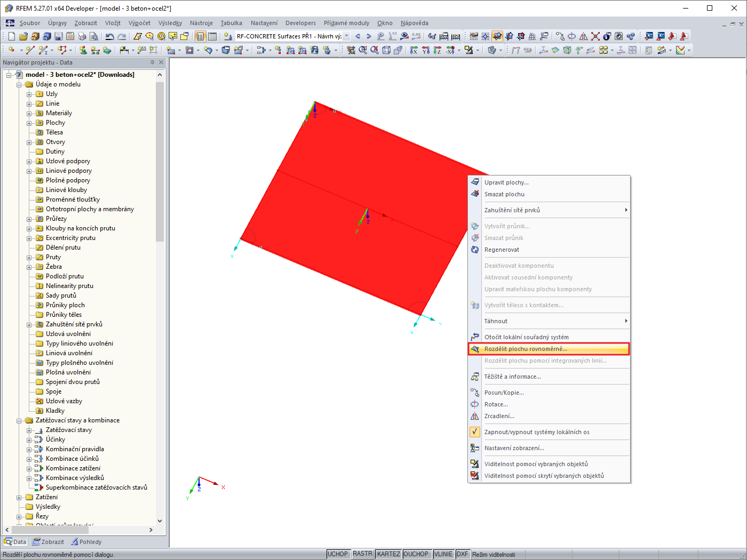Viewport: 747px width, 560px height.
Task: Go to next case with right arrow
Action: tap(369, 36)
